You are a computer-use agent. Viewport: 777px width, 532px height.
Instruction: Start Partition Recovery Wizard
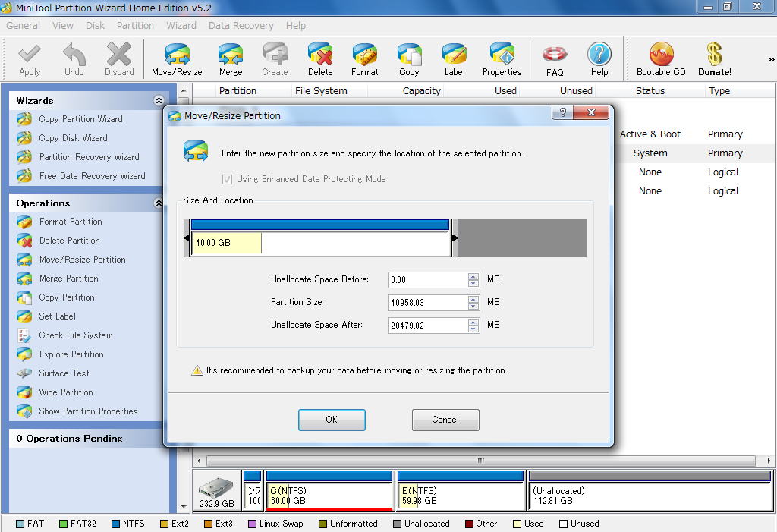point(90,156)
